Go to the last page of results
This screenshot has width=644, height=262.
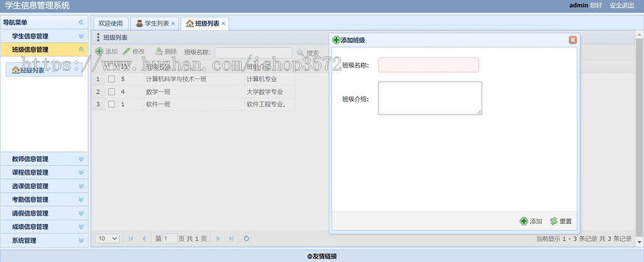pos(231,238)
